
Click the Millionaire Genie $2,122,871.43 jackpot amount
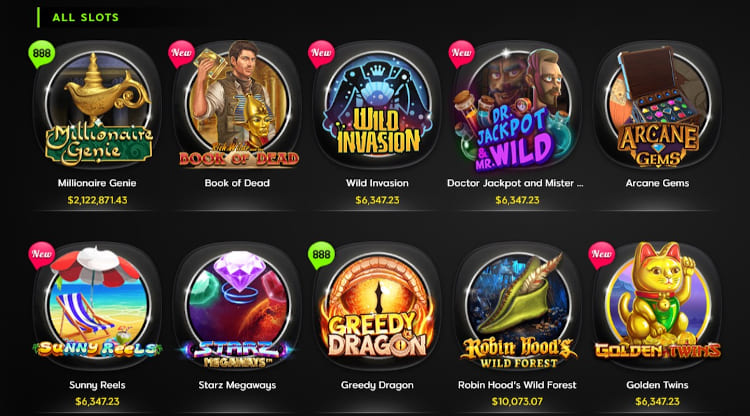(x=97, y=200)
